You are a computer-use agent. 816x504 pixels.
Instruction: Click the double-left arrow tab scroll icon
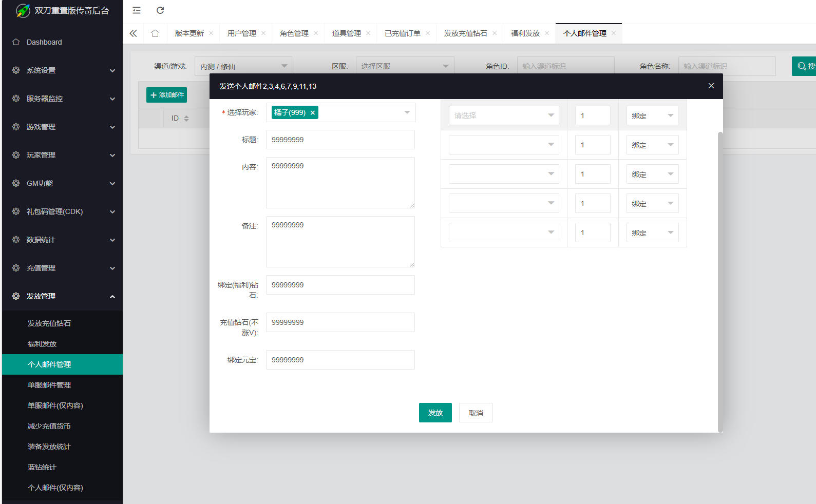point(134,33)
